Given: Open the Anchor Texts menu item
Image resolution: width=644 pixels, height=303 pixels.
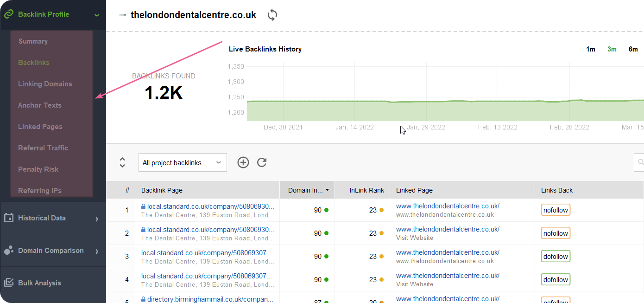Looking at the screenshot, I should pos(39,105).
